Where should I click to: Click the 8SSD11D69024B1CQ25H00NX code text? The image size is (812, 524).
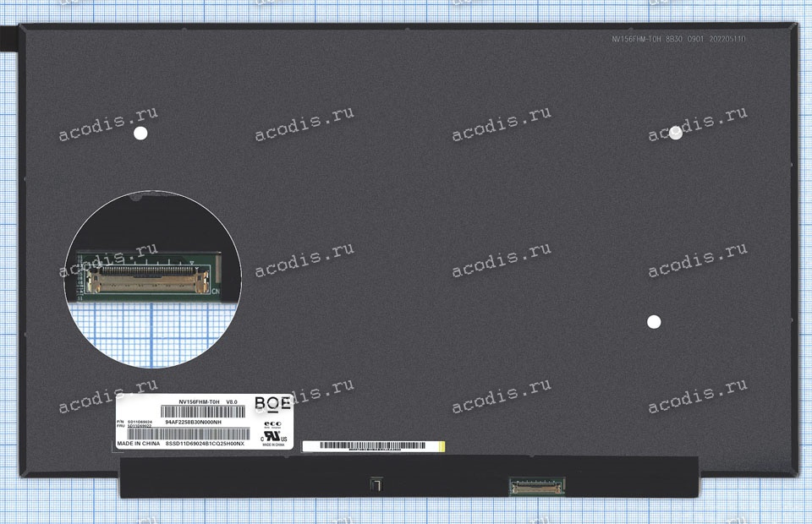tap(205, 443)
